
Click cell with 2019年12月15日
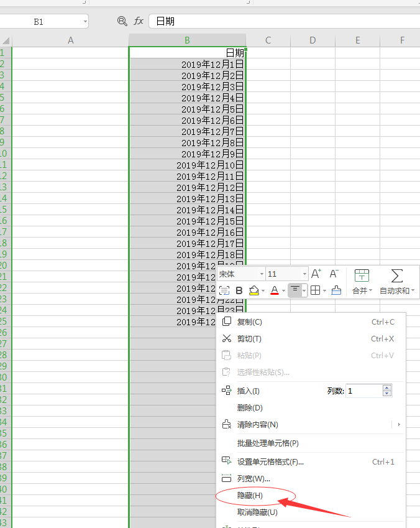pyautogui.click(x=188, y=221)
